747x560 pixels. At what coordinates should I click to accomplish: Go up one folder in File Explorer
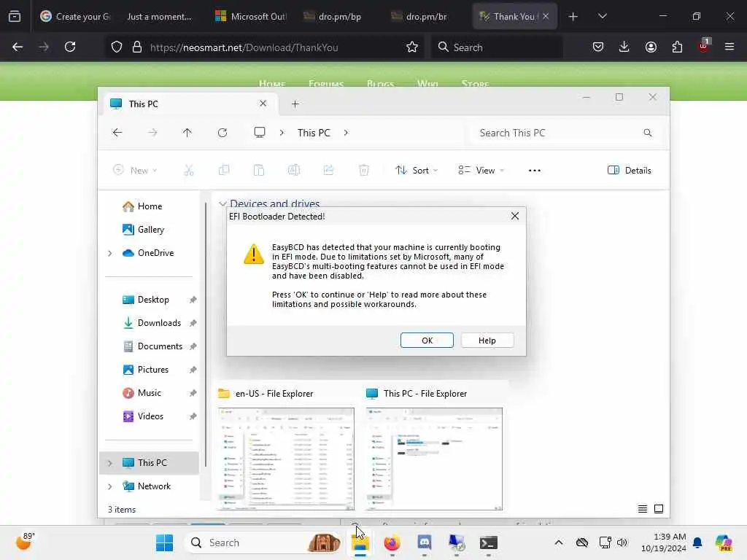(187, 133)
